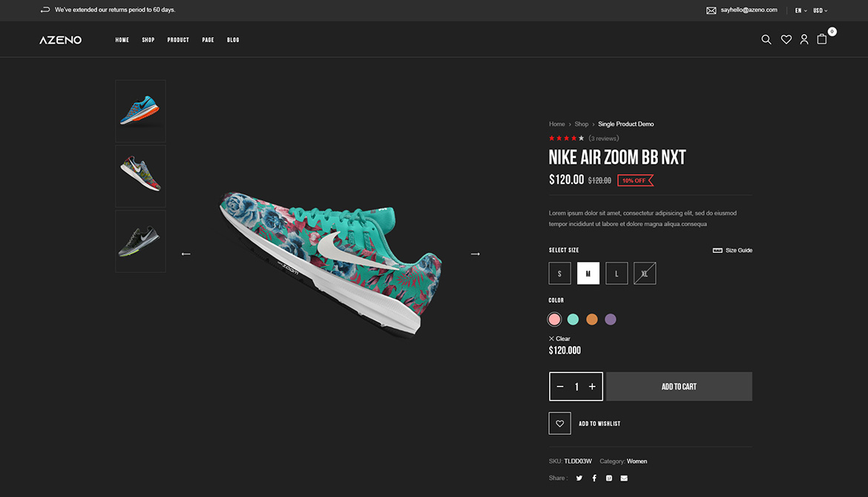Select size M

[x=588, y=274]
